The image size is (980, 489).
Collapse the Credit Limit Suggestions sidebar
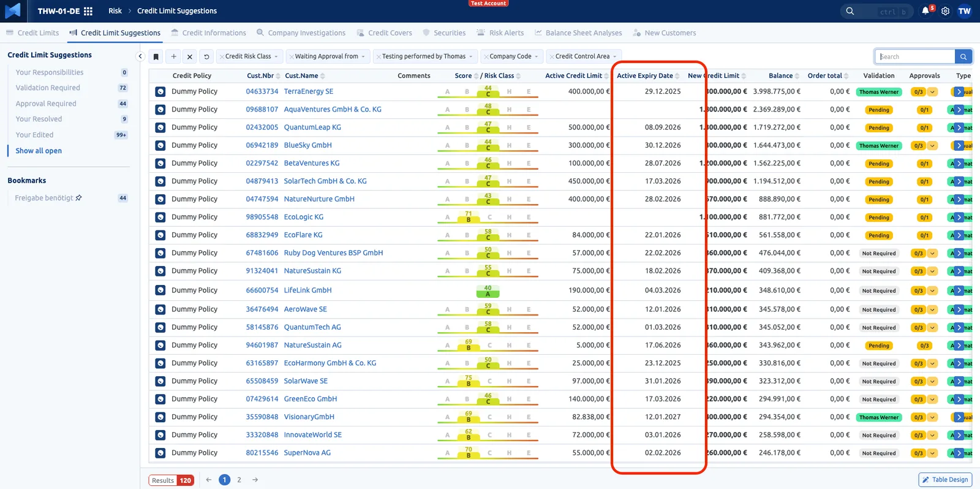click(140, 56)
